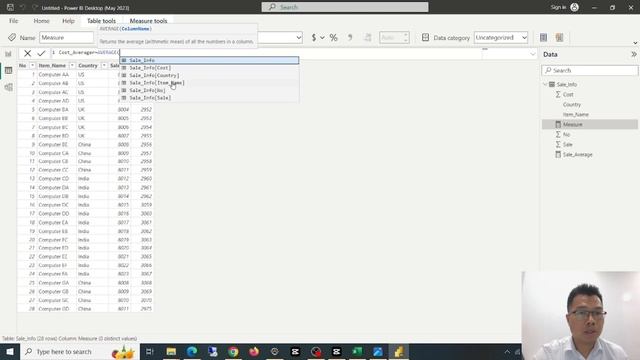The image size is (640, 360).
Task: Choose Sale_Info[Country] from autocomplete list
Action: pos(209,76)
